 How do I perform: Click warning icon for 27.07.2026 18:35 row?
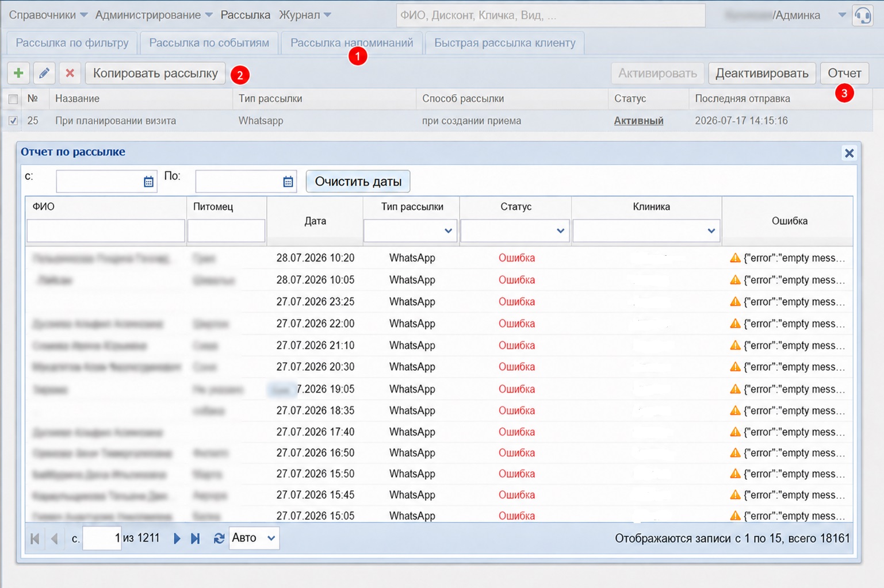click(x=735, y=410)
